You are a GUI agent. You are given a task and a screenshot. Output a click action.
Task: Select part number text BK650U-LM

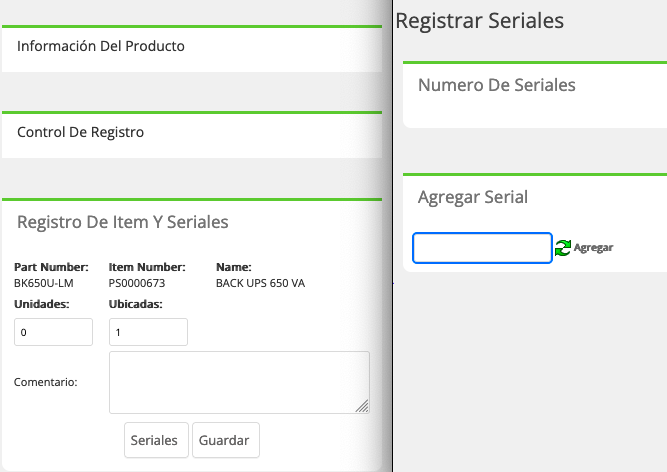point(44,283)
